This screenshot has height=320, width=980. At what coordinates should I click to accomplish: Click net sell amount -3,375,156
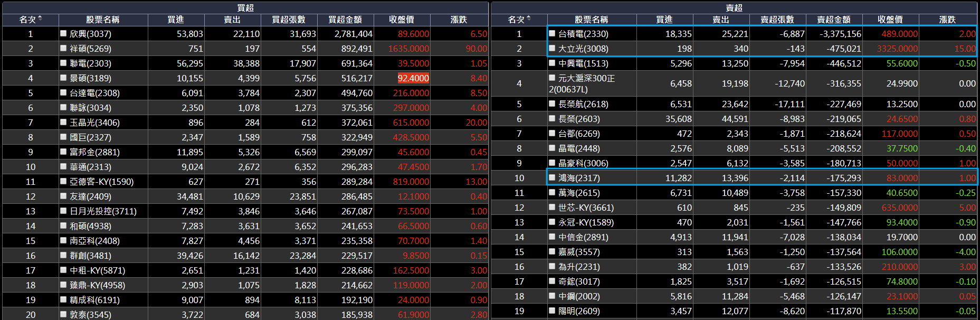point(840,34)
